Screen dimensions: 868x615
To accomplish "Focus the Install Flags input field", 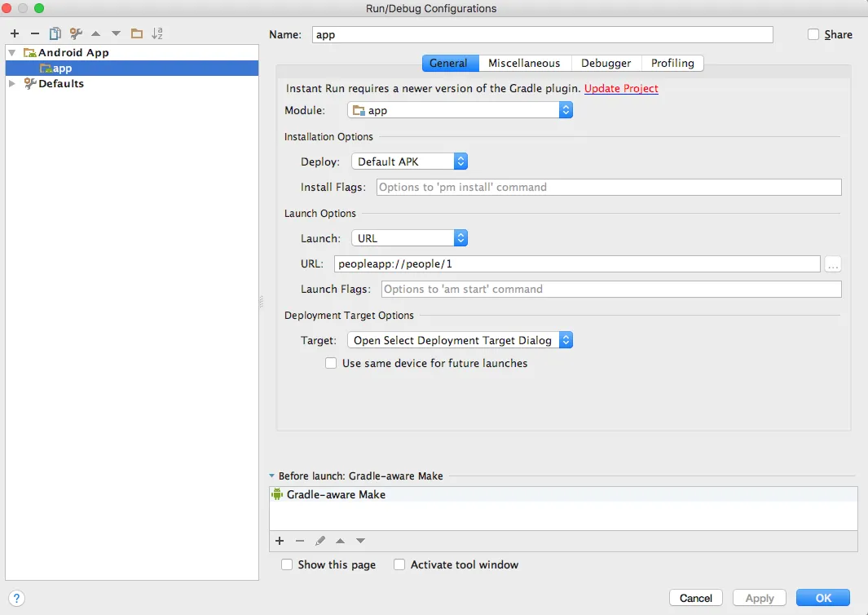I will coord(609,188).
